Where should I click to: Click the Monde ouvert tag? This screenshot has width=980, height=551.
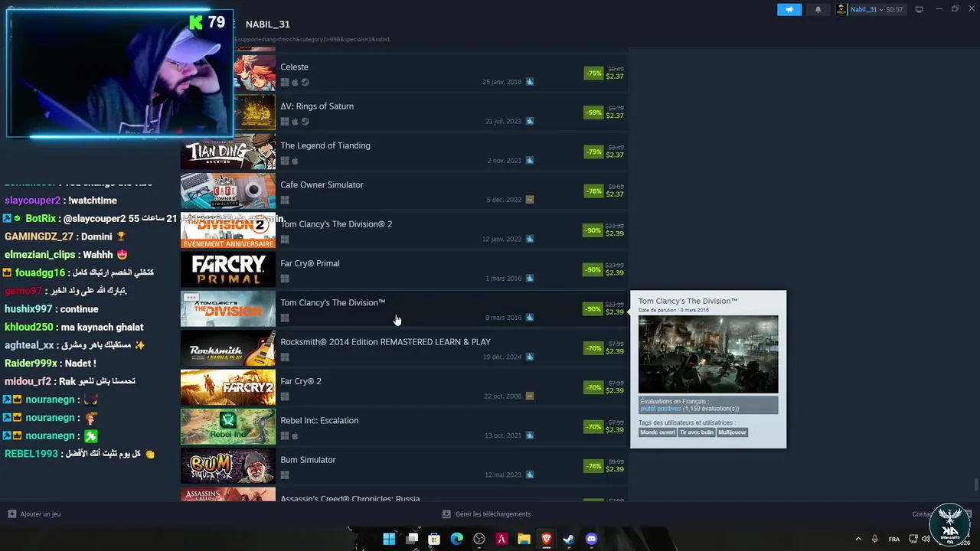pyautogui.click(x=658, y=432)
